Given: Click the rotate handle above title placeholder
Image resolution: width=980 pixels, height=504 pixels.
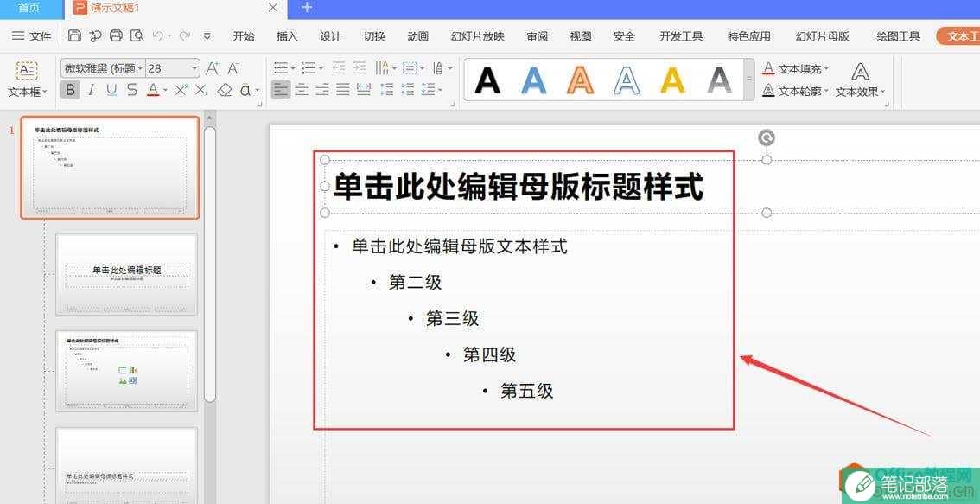Looking at the screenshot, I should click(x=767, y=137).
